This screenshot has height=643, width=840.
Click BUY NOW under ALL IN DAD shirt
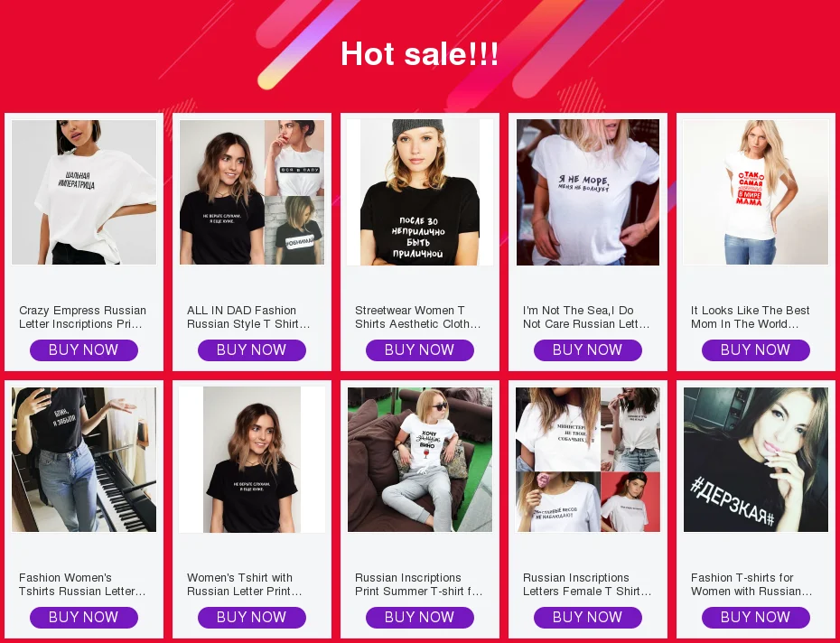[x=252, y=349]
